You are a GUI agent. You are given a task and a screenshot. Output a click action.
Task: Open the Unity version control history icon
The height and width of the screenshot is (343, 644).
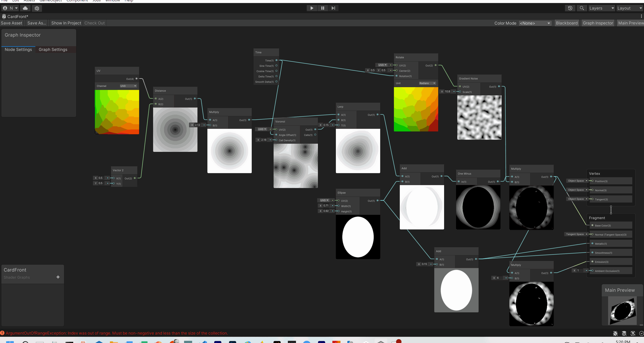(x=570, y=8)
